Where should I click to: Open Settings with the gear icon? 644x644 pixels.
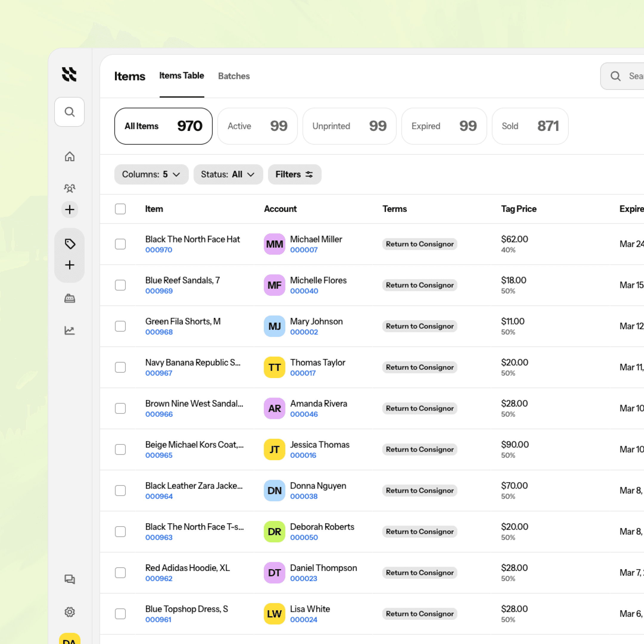click(x=70, y=612)
